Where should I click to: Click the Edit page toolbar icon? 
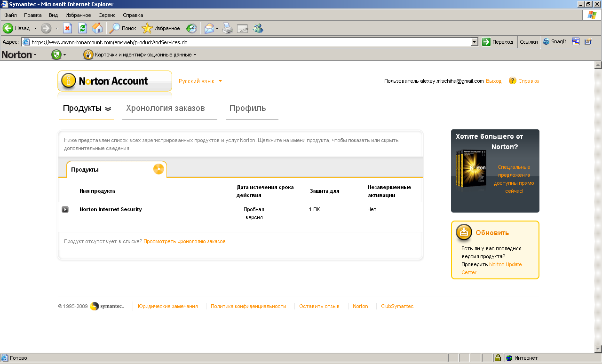(x=243, y=28)
